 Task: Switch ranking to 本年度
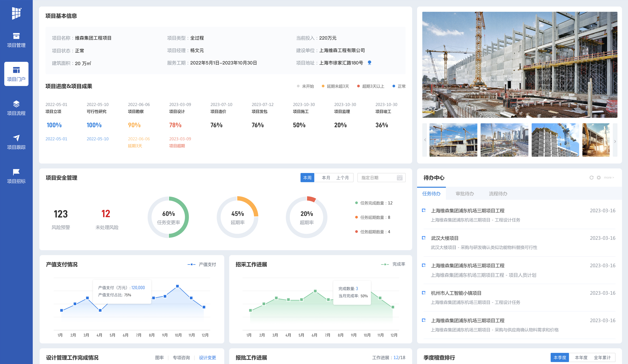(x=581, y=357)
